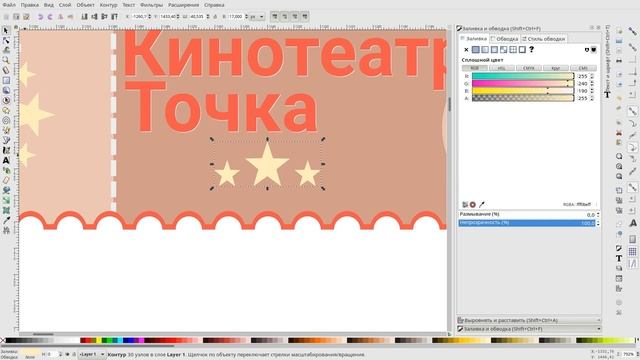
Task: Open the Файл menu
Action: [9, 5]
